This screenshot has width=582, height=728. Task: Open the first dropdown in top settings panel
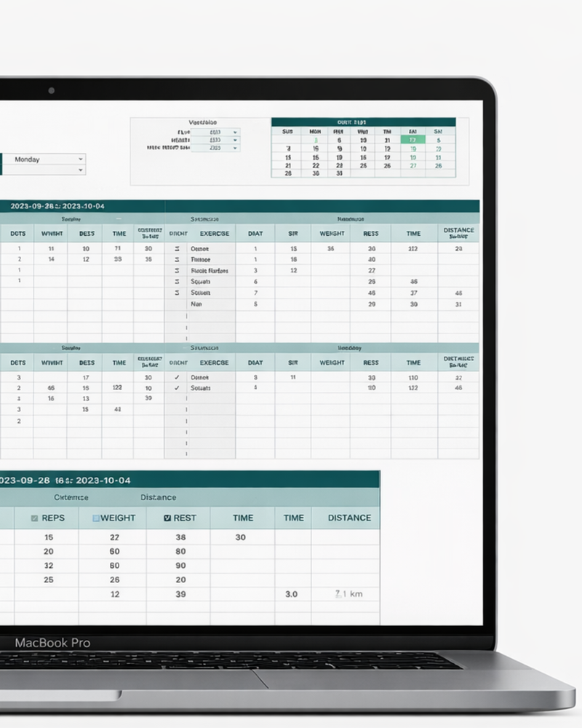tap(234, 132)
